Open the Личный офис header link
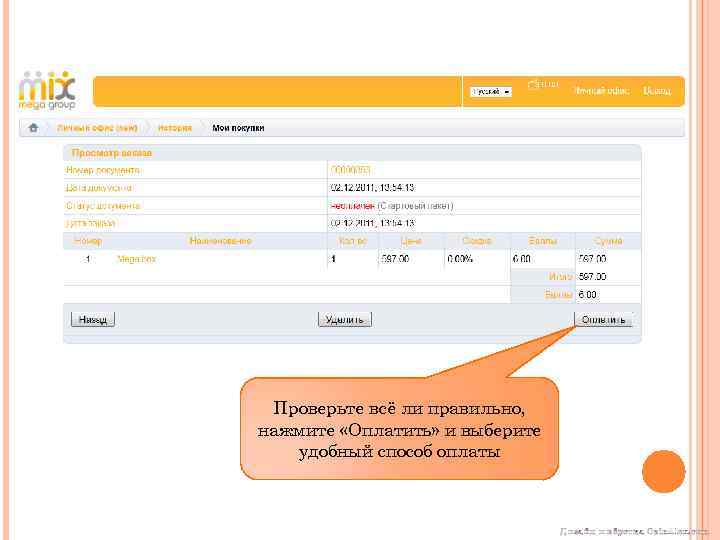 [602, 91]
